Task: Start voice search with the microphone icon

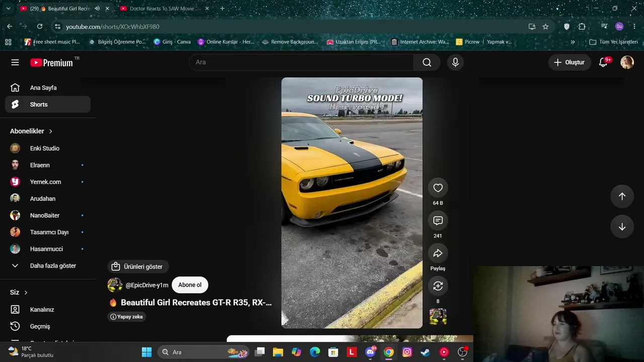Action: [x=455, y=62]
